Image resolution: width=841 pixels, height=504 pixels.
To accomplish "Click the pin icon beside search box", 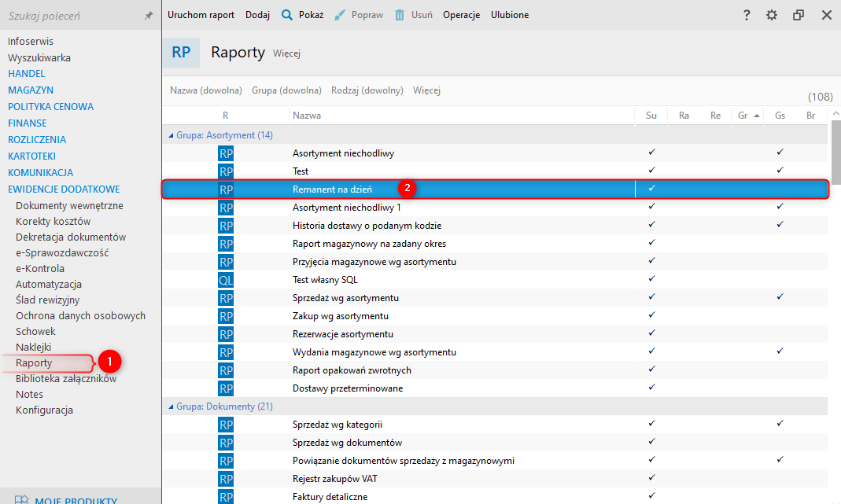I will (149, 16).
